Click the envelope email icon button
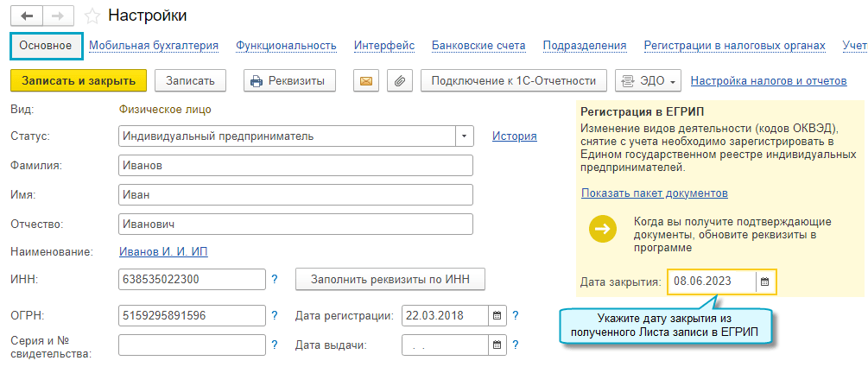 click(x=366, y=81)
